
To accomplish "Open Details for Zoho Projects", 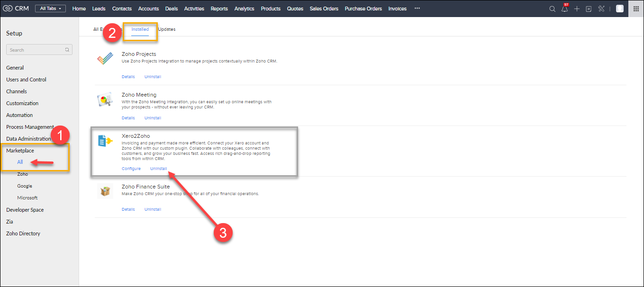I will (x=128, y=77).
